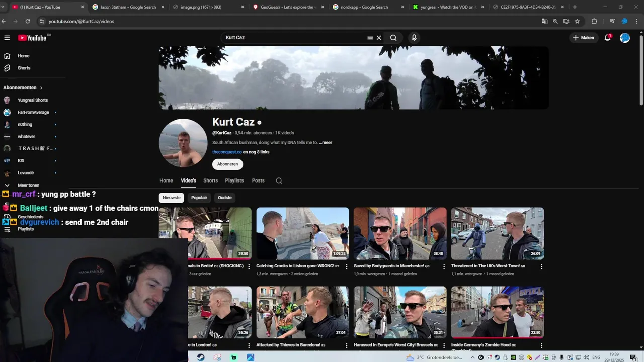
Task: Expand the channel description with ...meer
Action: point(326,143)
